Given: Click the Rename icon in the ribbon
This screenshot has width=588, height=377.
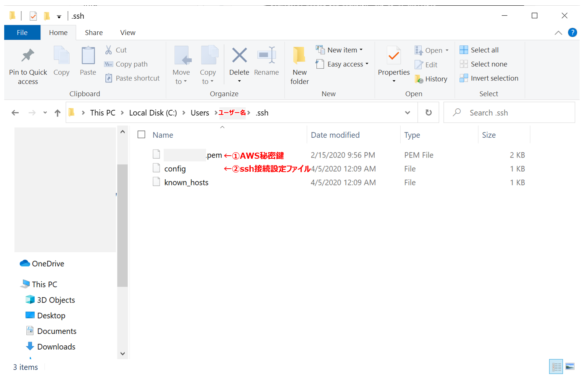Looking at the screenshot, I should pyautogui.click(x=266, y=55).
